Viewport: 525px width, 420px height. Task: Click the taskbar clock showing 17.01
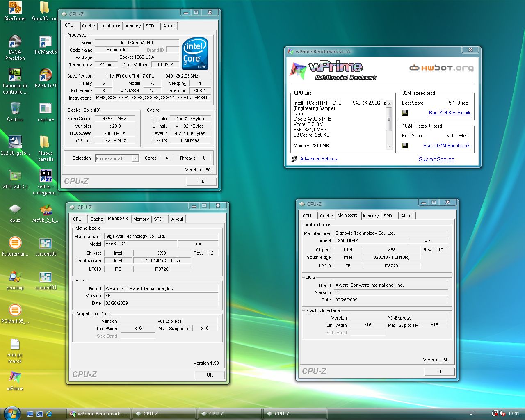pyautogui.click(x=514, y=414)
